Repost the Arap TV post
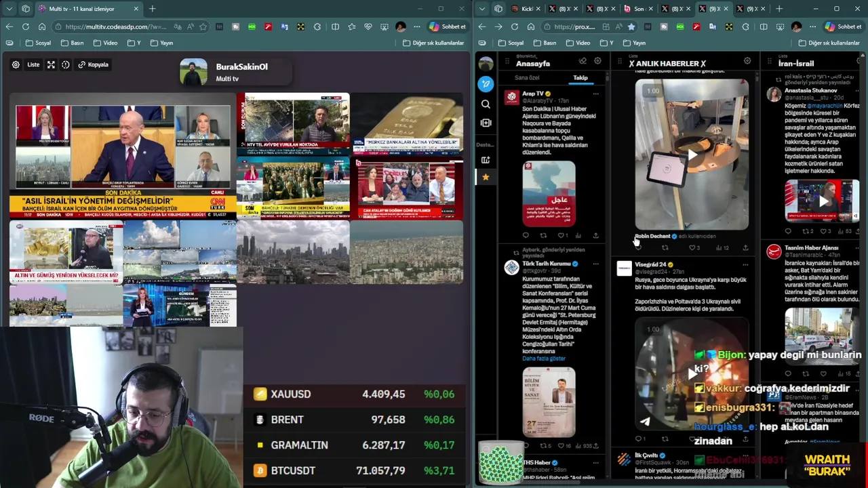Screen dimensions: 868x488 543,235
